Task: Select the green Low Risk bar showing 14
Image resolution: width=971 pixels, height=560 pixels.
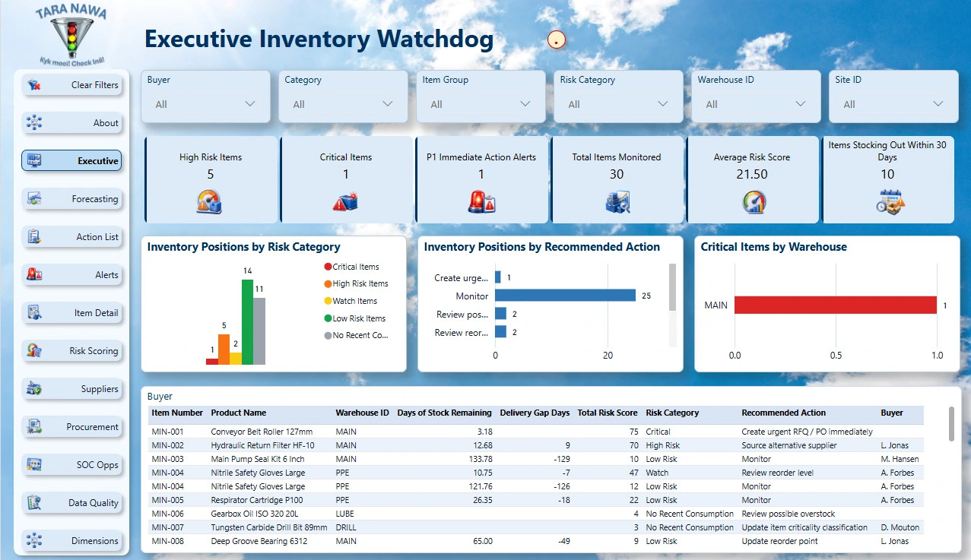Action: (x=247, y=322)
